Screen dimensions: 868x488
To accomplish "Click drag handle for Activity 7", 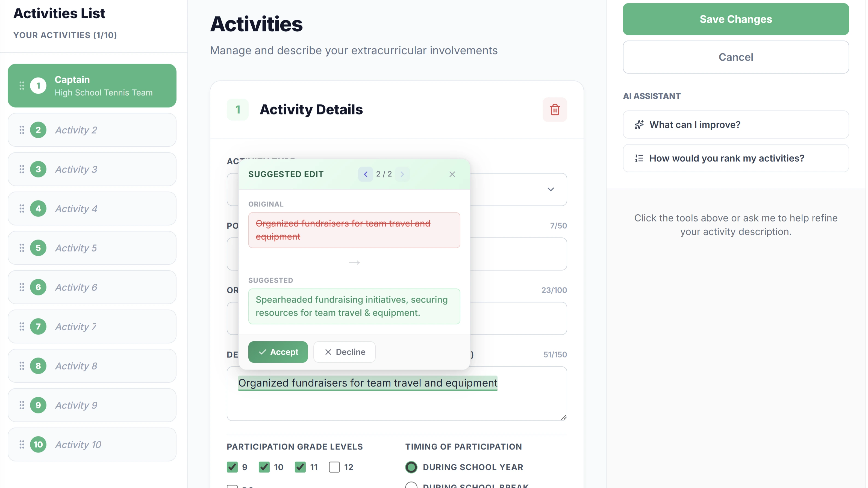I will coord(22,326).
